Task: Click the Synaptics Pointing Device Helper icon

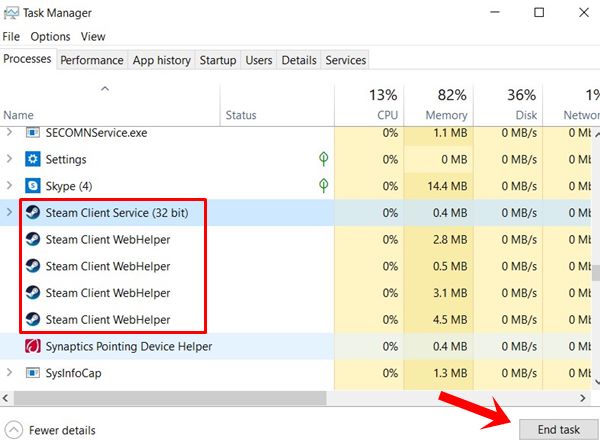Action: click(33, 346)
